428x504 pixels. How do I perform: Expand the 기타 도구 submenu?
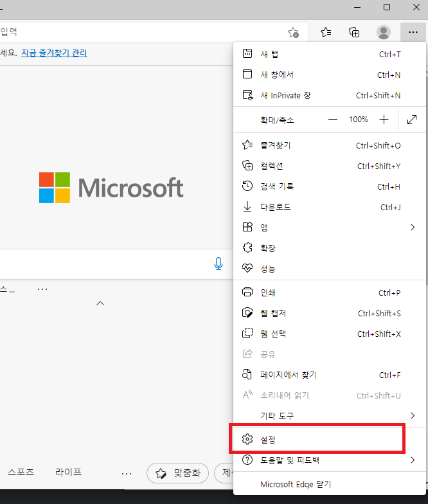[x=329, y=415]
